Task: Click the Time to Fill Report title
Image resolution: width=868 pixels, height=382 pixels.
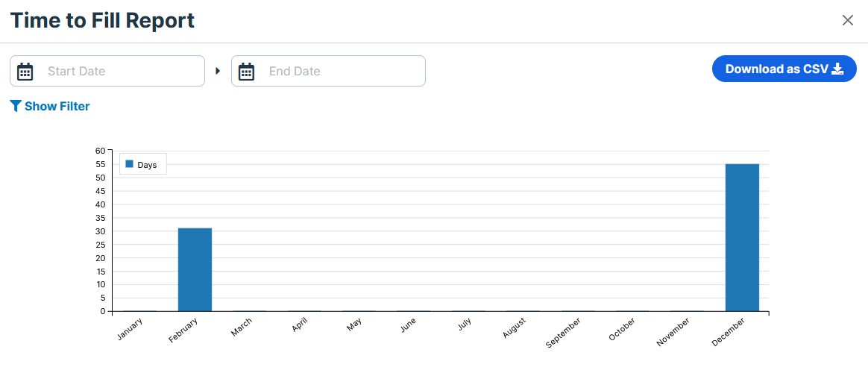Action: (x=102, y=20)
